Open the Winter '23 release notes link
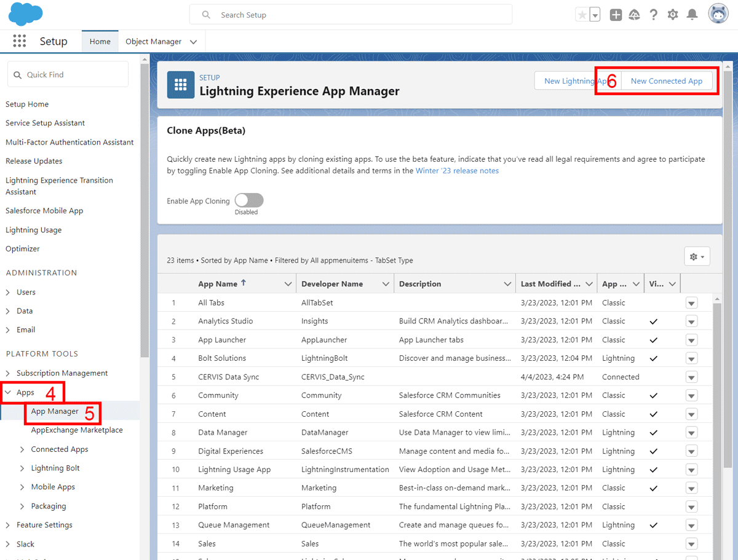 (457, 171)
